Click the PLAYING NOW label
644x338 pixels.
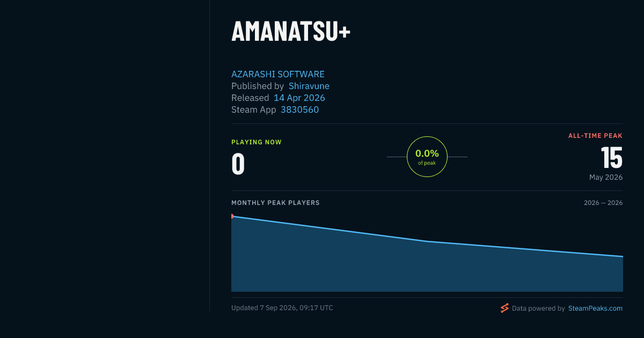[257, 142]
